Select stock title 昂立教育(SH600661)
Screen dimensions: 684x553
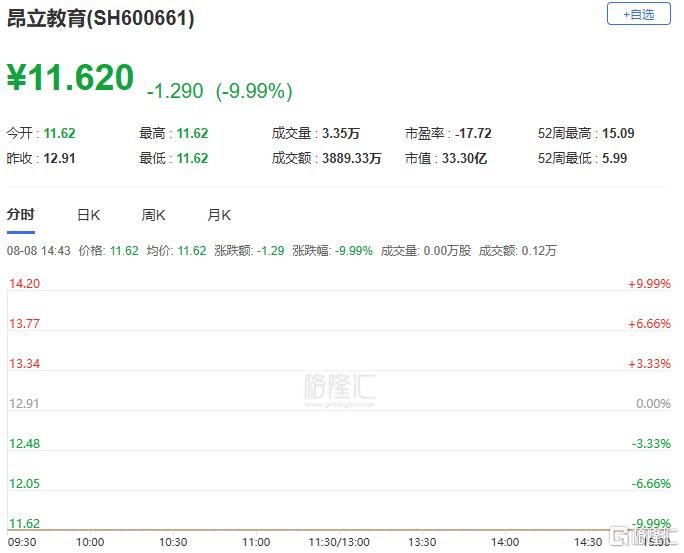[x=101, y=18]
